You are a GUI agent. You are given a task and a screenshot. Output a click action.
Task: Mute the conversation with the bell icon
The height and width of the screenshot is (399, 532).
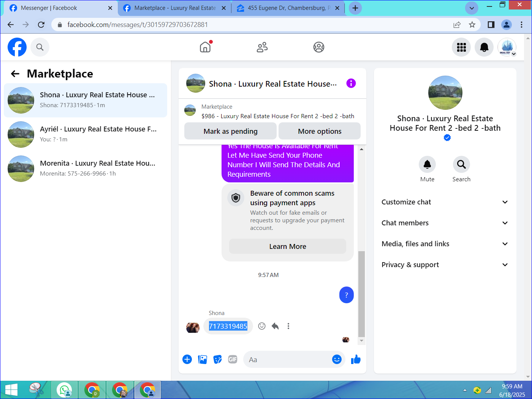tap(427, 165)
